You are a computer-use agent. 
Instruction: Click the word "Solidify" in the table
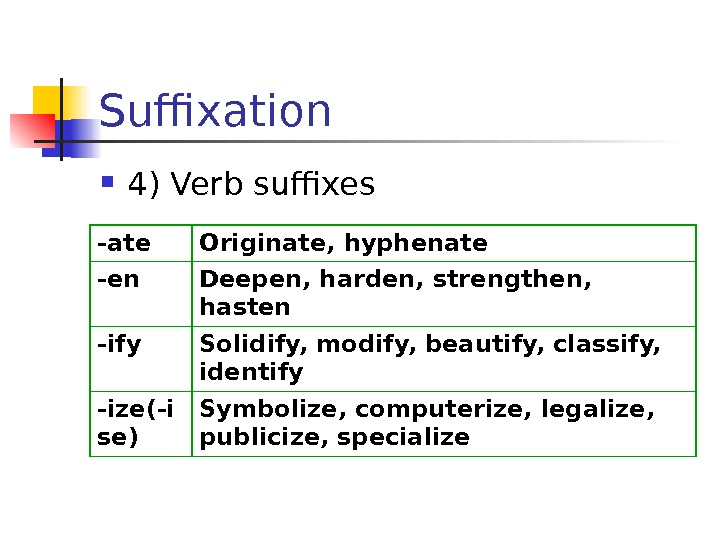coord(255,346)
